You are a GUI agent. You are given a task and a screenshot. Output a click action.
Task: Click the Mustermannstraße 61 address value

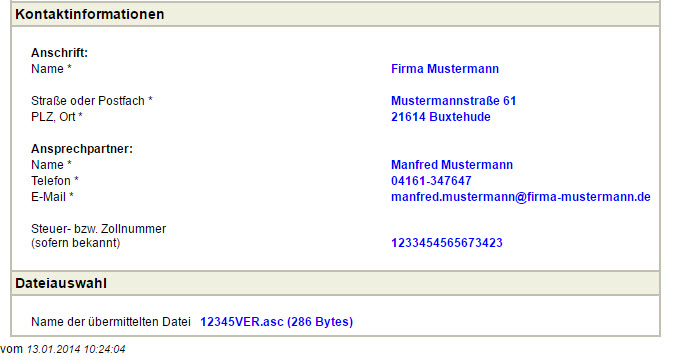453,101
